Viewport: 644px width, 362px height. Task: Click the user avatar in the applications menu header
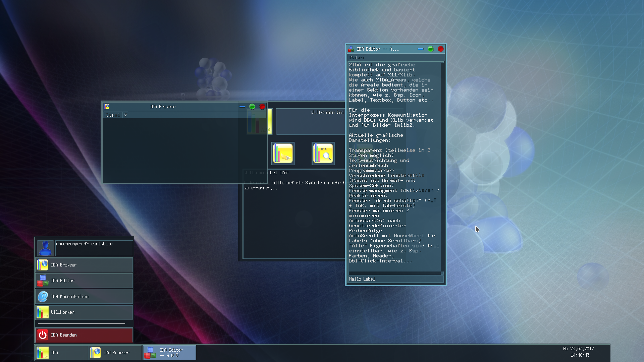point(45,248)
